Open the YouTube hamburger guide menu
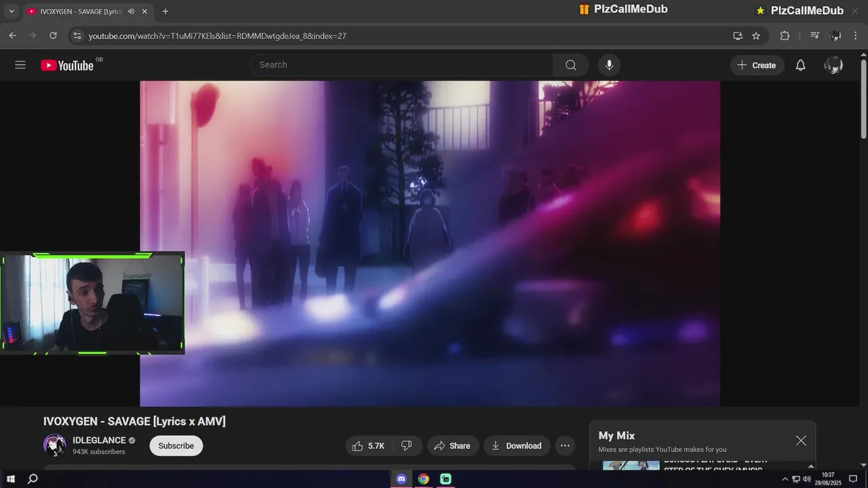868x488 pixels. (20, 65)
